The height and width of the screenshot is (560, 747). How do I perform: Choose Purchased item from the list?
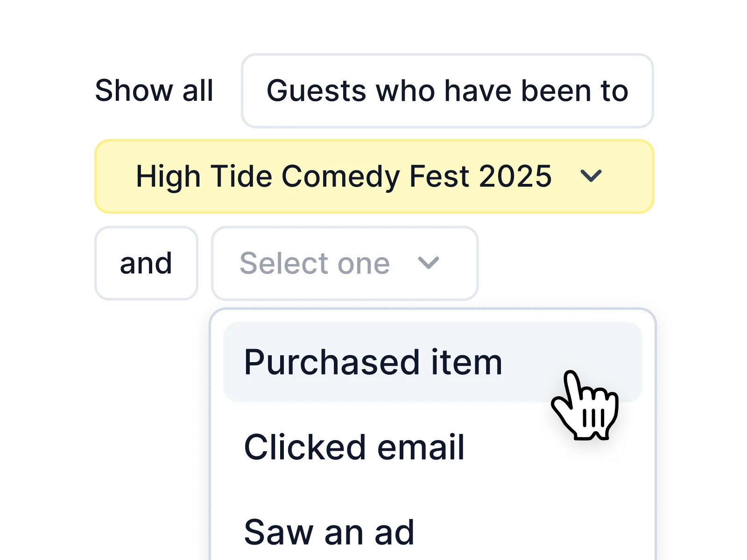pyautogui.click(x=373, y=362)
